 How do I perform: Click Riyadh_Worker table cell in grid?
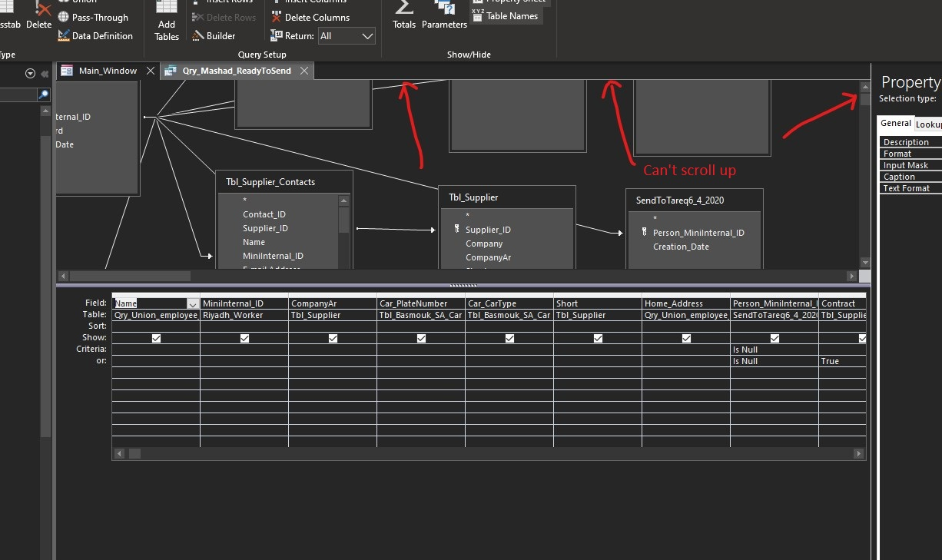244,315
